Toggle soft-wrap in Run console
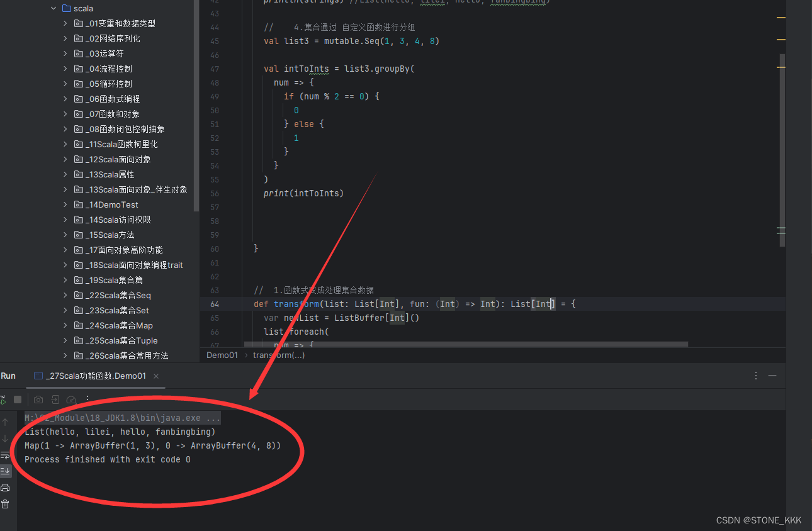The image size is (812, 531). coord(5,455)
